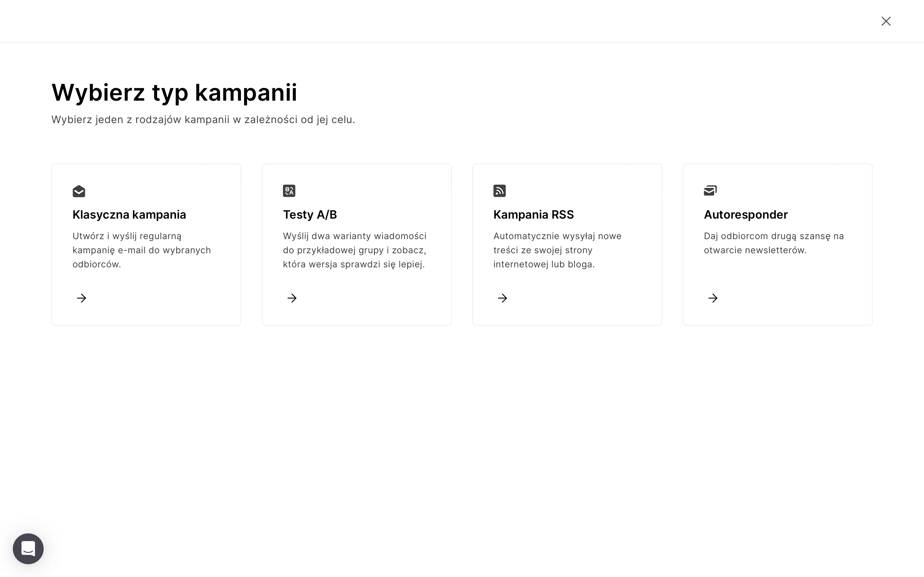Click the Wybierz typ kampanii heading

(174, 93)
